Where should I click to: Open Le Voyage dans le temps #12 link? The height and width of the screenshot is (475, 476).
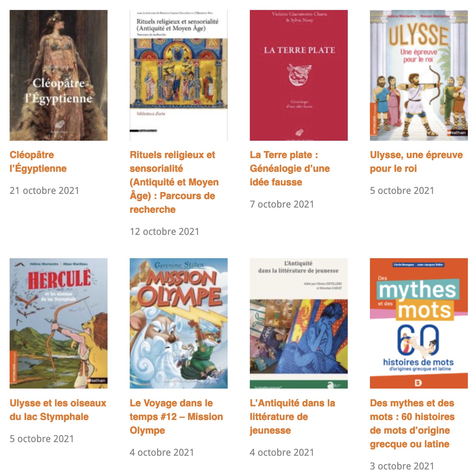point(176,417)
